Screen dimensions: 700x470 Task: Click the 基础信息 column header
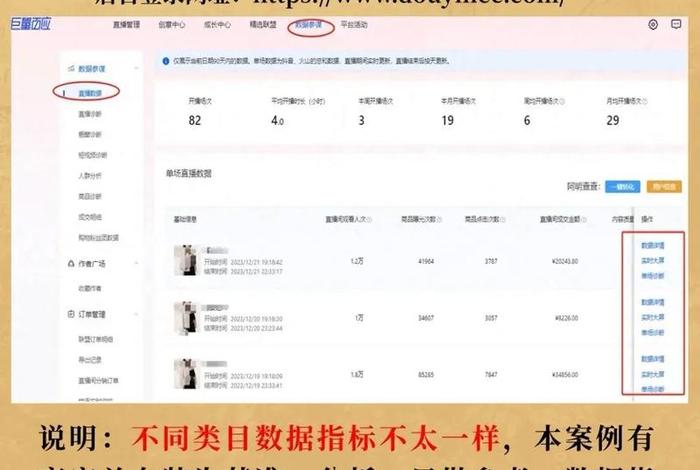tap(185, 219)
